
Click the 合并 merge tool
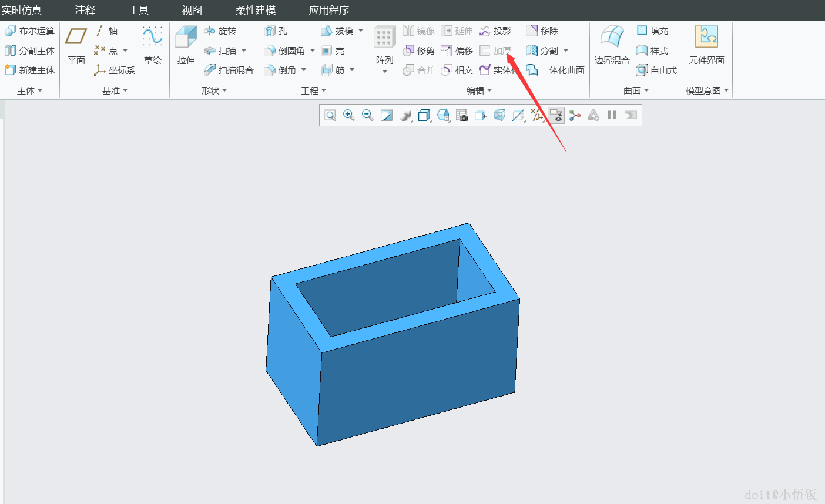point(418,70)
